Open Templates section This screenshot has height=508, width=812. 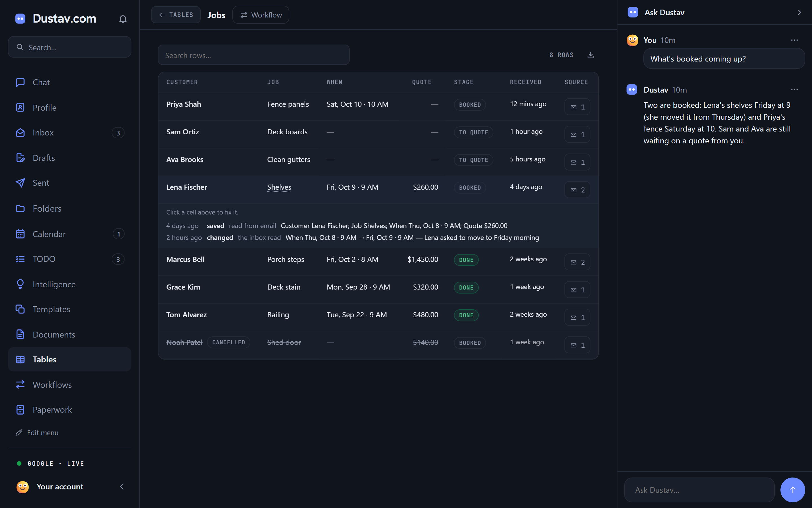click(x=69, y=309)
